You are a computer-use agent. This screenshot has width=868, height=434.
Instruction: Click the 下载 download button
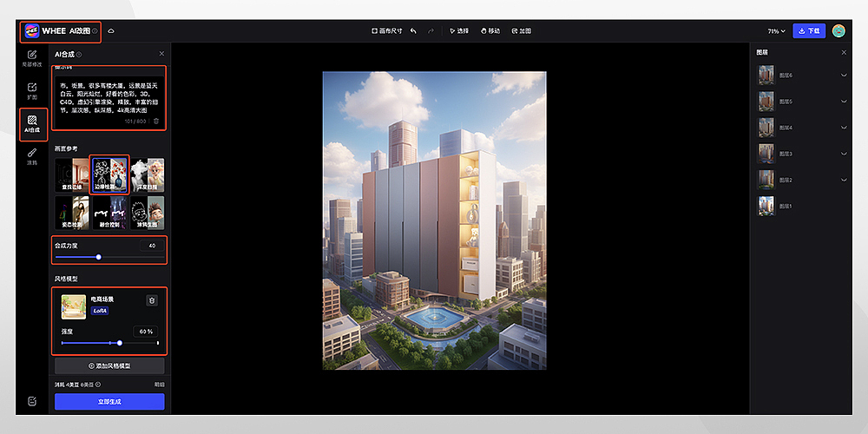tap(809, 31)
